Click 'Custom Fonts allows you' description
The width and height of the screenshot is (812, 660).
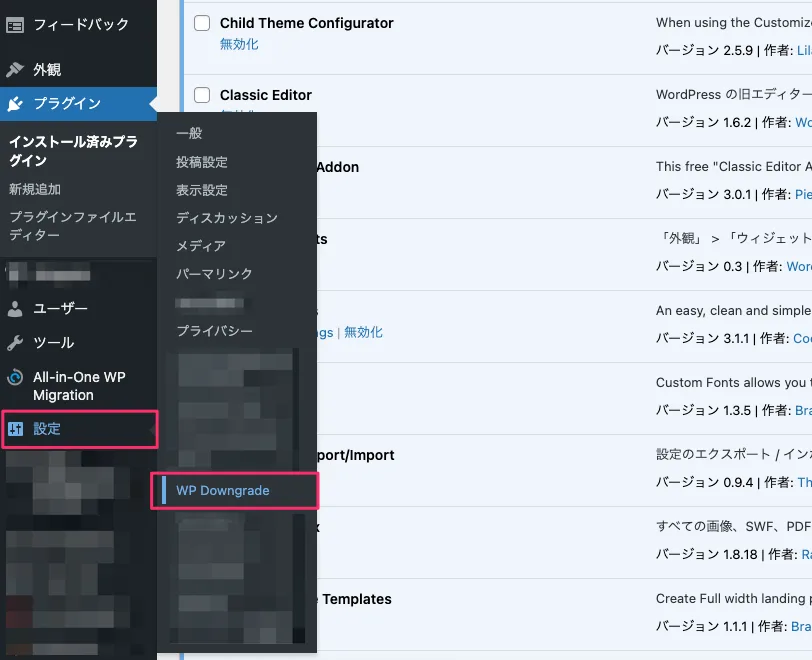click(734, 383)
